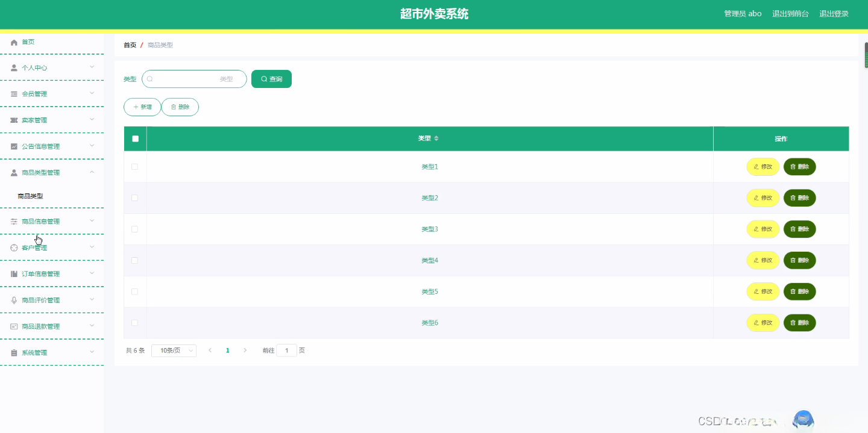Expand the 系统管理 menu chevron
Screen dimensions: 868x433
92,352
